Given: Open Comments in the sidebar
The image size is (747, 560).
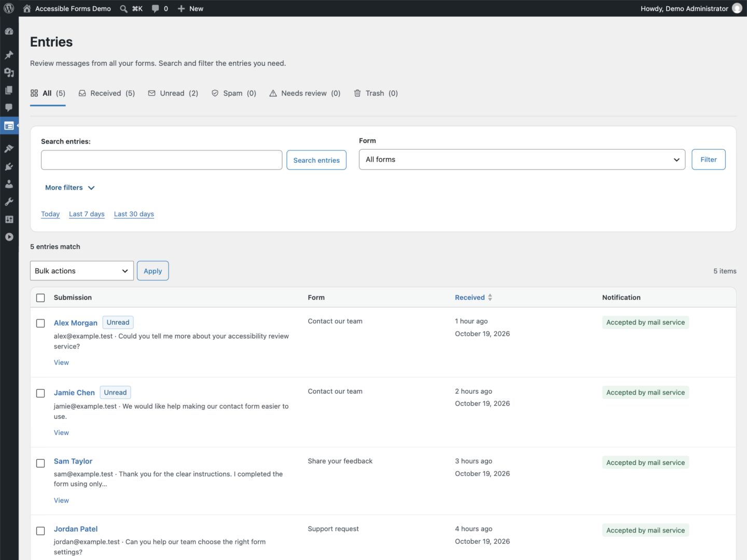Looking at the screenshot, I should (x=9, y=108).
